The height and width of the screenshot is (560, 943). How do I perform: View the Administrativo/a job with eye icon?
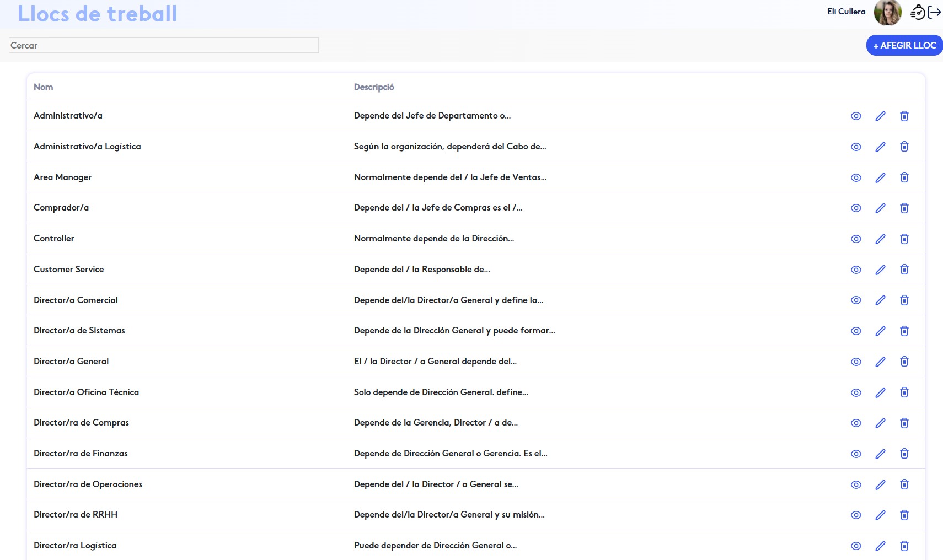(856, 116)
